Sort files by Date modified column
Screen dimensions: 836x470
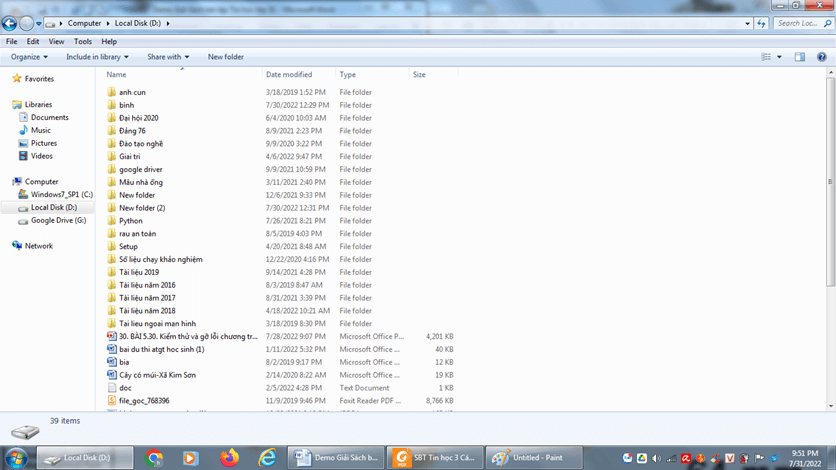pos(289,75)
